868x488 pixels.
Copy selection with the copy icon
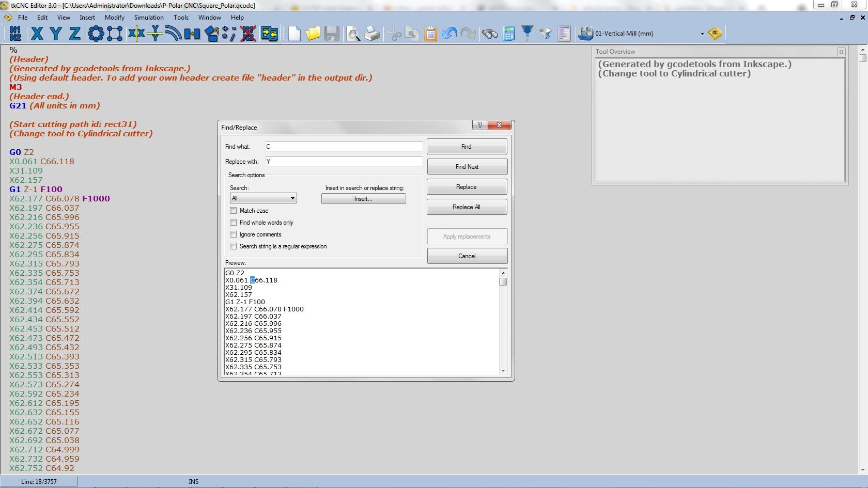[x=412, y=34]
